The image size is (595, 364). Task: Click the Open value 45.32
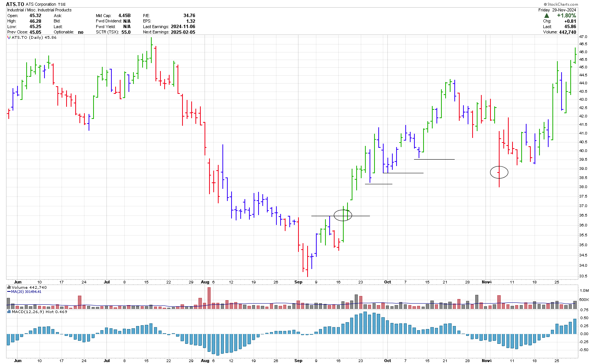click(x=35, y=16)
